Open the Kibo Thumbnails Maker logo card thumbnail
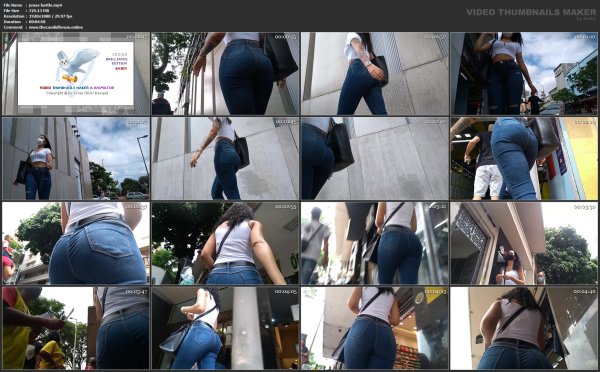600x372 pixels. pos(76,73)
